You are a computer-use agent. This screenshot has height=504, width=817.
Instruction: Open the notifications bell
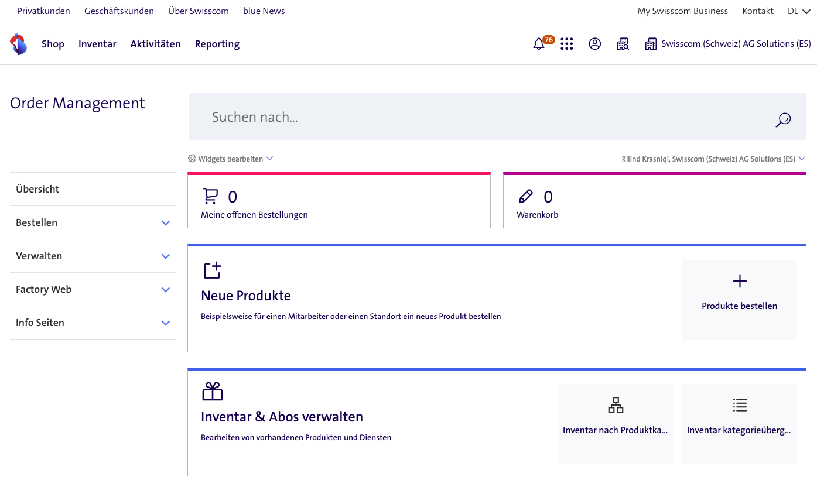(539, 44)
